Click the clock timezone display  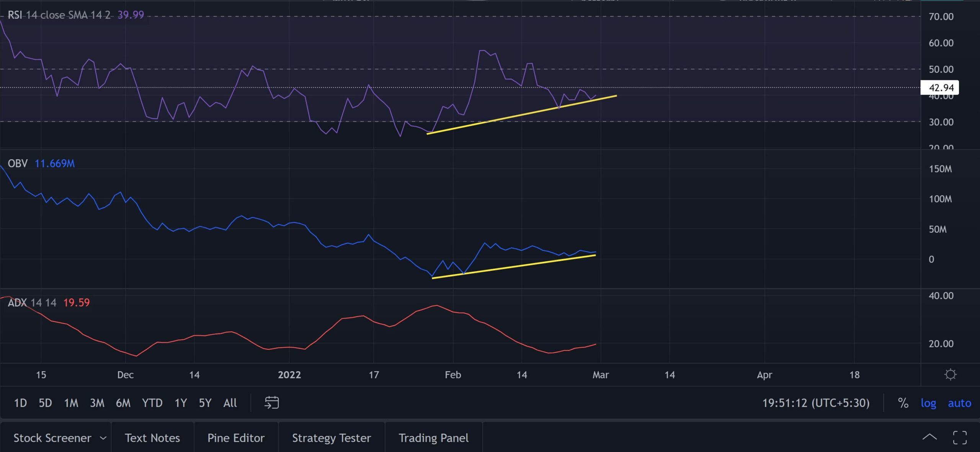click(815, 403)
